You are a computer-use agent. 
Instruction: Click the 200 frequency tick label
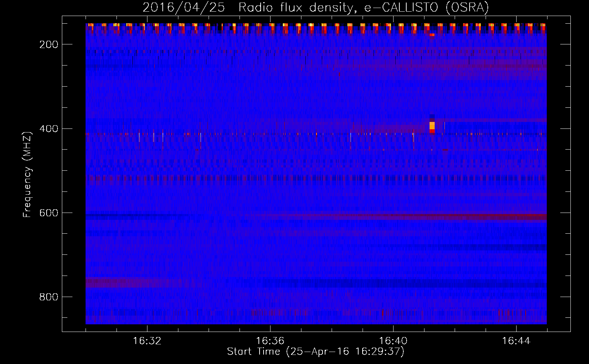click(x=49, y=44)
